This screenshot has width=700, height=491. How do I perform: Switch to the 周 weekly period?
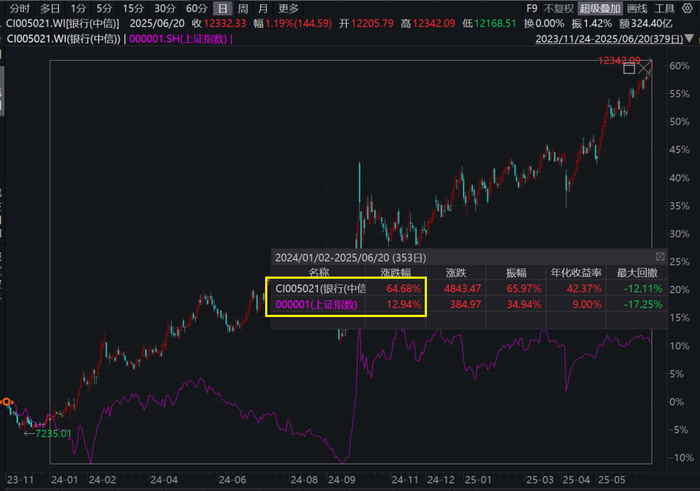click(242, 8)
